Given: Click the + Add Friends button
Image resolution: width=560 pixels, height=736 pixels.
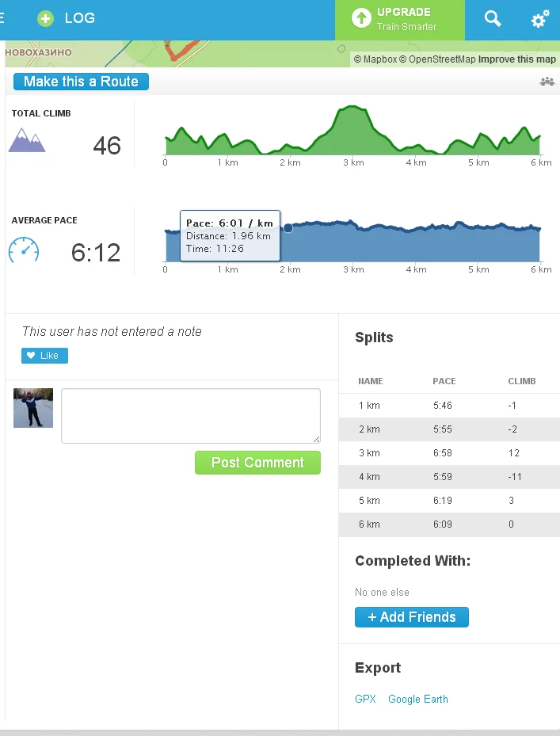Looking at the screenshot, I should (412, 617).
